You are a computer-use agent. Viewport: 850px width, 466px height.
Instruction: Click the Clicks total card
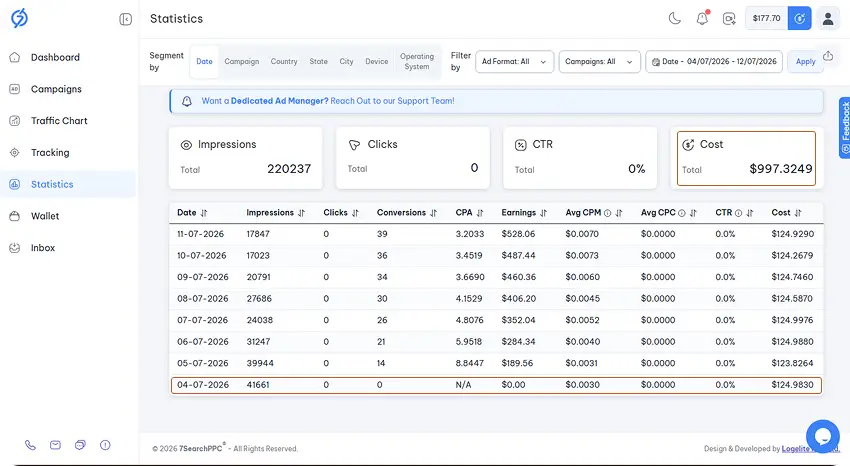(413, 158)
